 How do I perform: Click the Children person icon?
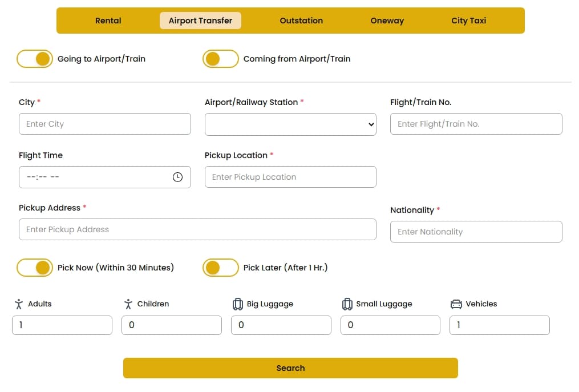[x=128, y=304]
